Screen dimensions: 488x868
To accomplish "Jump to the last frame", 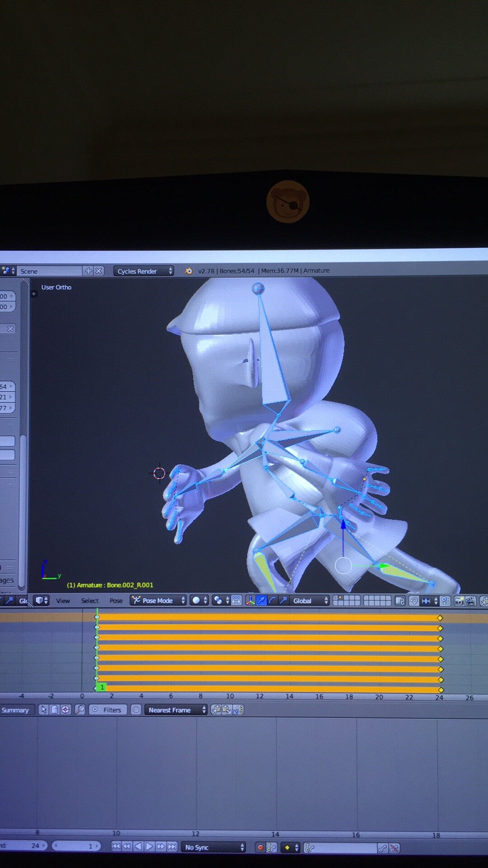I will coord(172,847).
